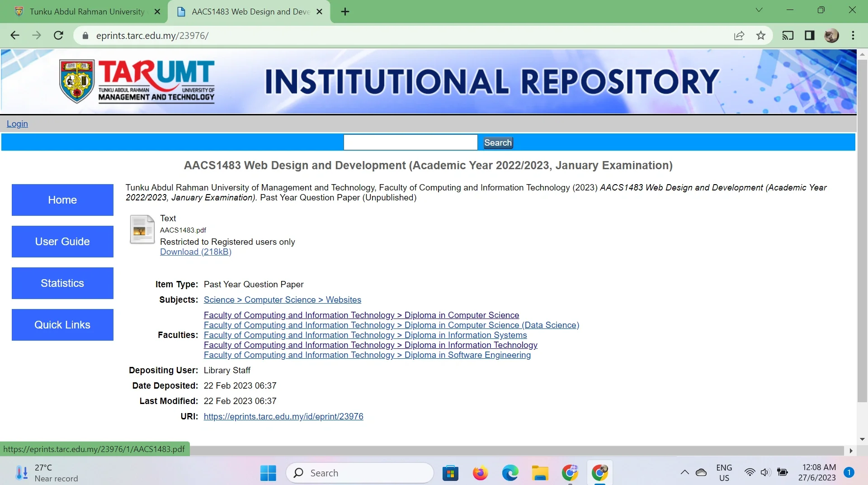Focus the repository search field
868x485 pixels.
[410, 143]
